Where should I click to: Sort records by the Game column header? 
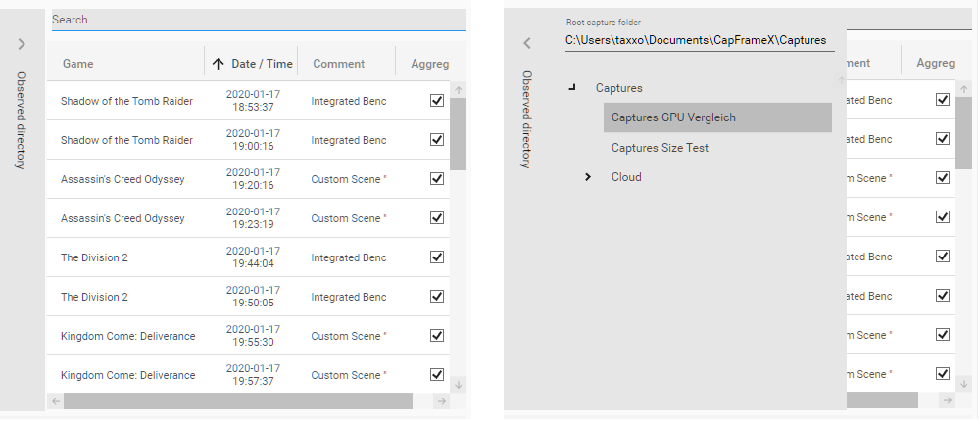point(77,64)
